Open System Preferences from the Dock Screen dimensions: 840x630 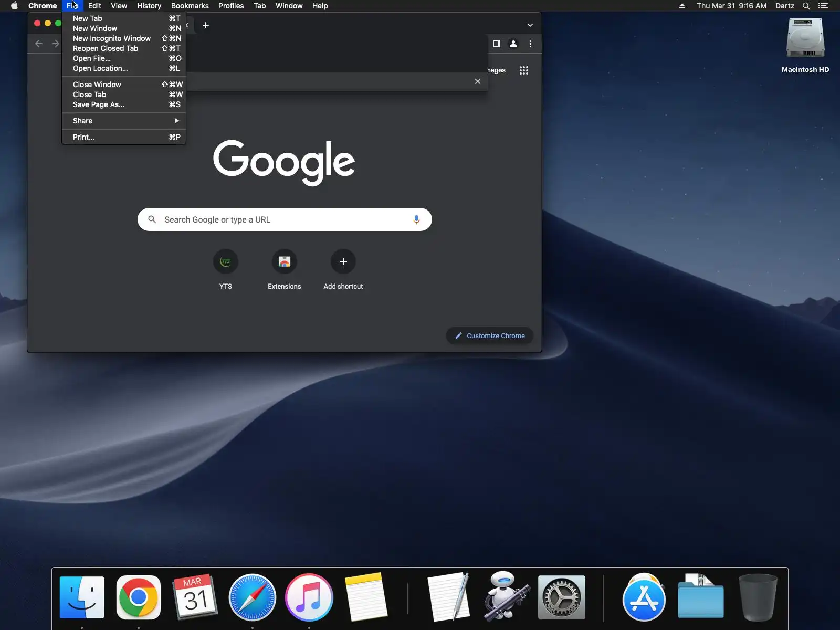(562, 597)
